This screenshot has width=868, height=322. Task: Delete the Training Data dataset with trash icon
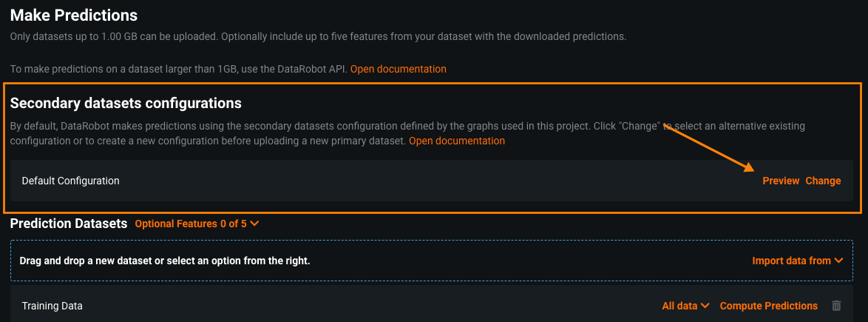(836, 306)
